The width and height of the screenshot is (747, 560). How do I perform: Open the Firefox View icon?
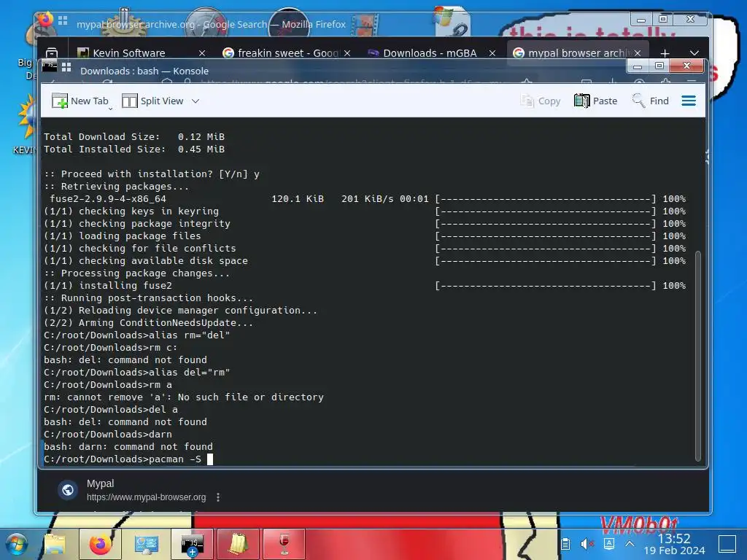[52, 52]
